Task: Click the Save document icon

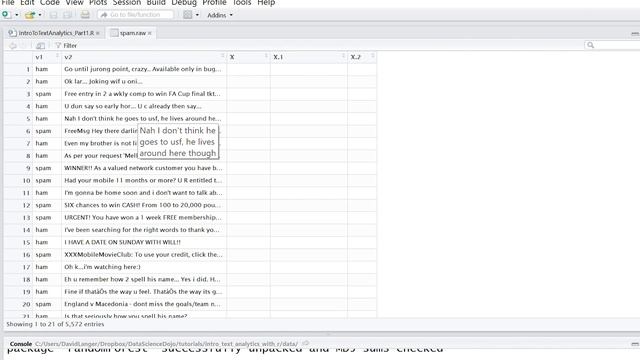Action: point(53,15)
